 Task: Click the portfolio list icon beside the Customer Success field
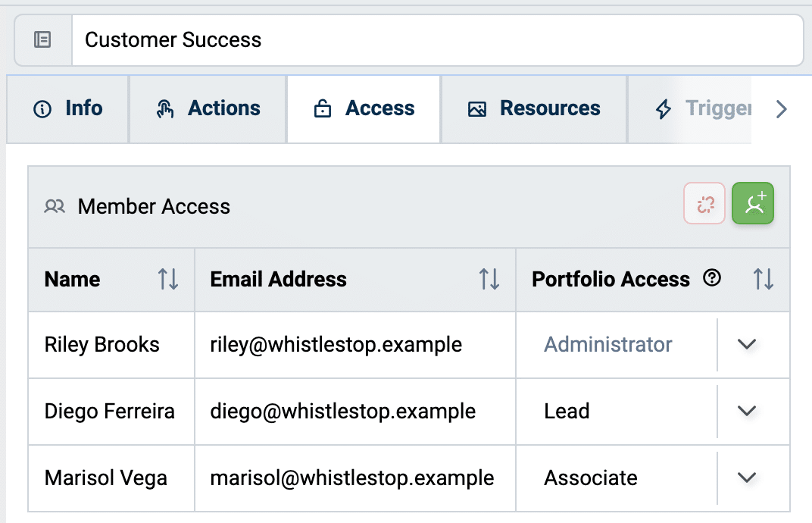[42, 39]
